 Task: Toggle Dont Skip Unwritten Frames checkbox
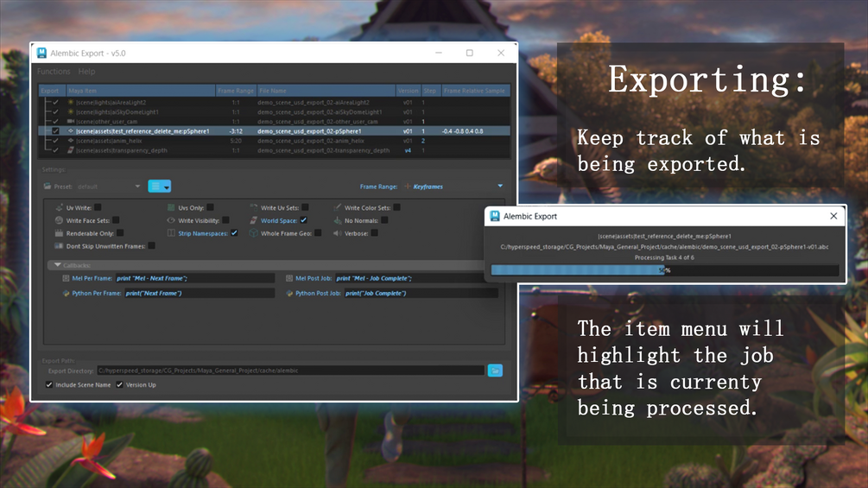click(x=152, y=245)
